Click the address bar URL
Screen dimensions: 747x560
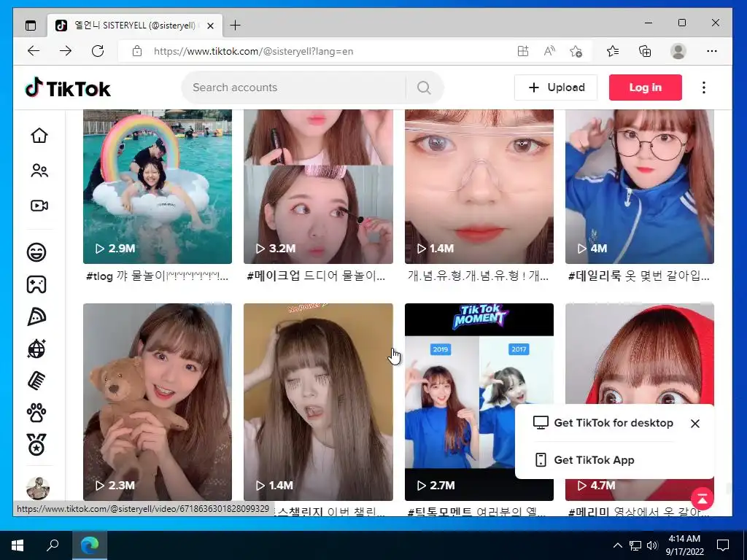point(253,52)
